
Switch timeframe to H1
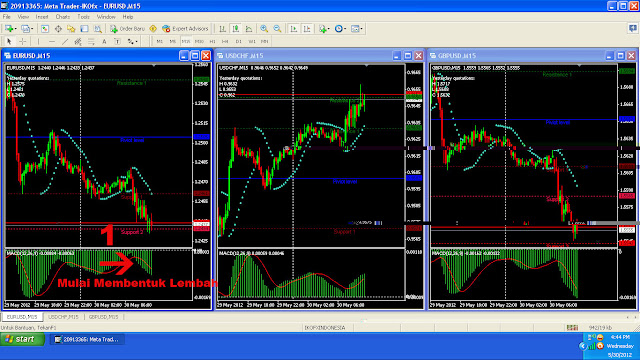point(212,41)
